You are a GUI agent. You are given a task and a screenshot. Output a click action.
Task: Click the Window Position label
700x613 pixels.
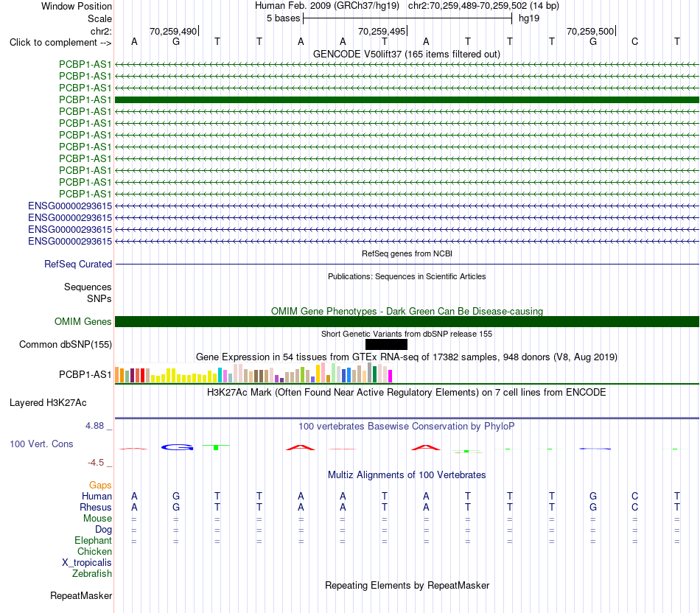point(77,6)
